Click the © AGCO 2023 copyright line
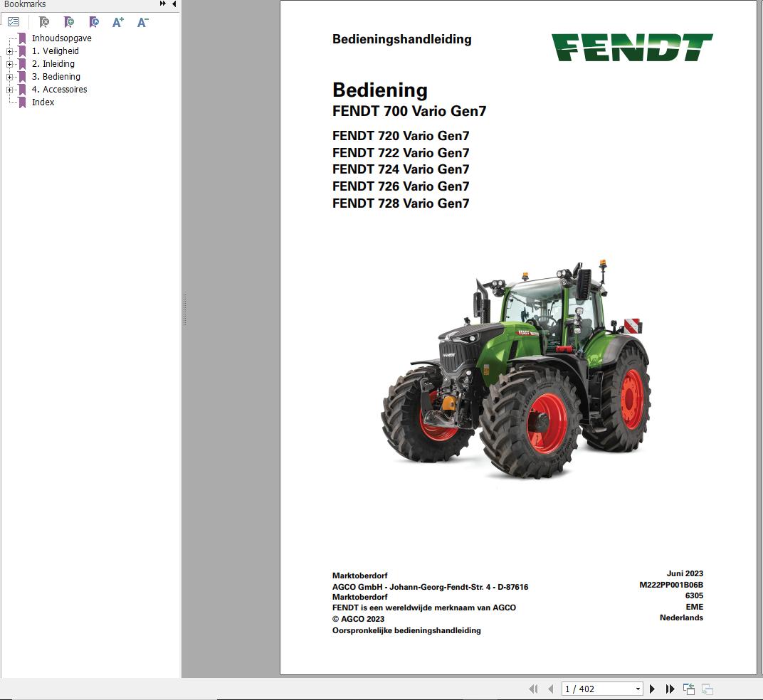 (358, 619)
